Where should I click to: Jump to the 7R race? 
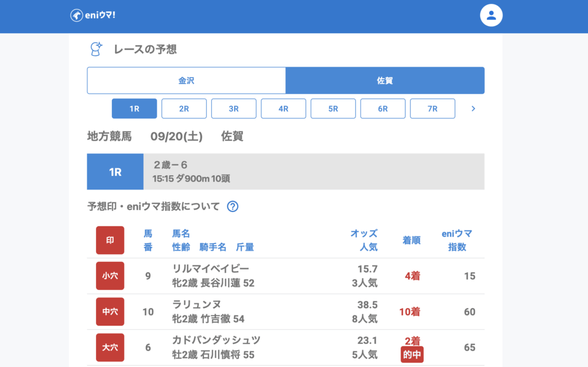click(x=432, y=109)
